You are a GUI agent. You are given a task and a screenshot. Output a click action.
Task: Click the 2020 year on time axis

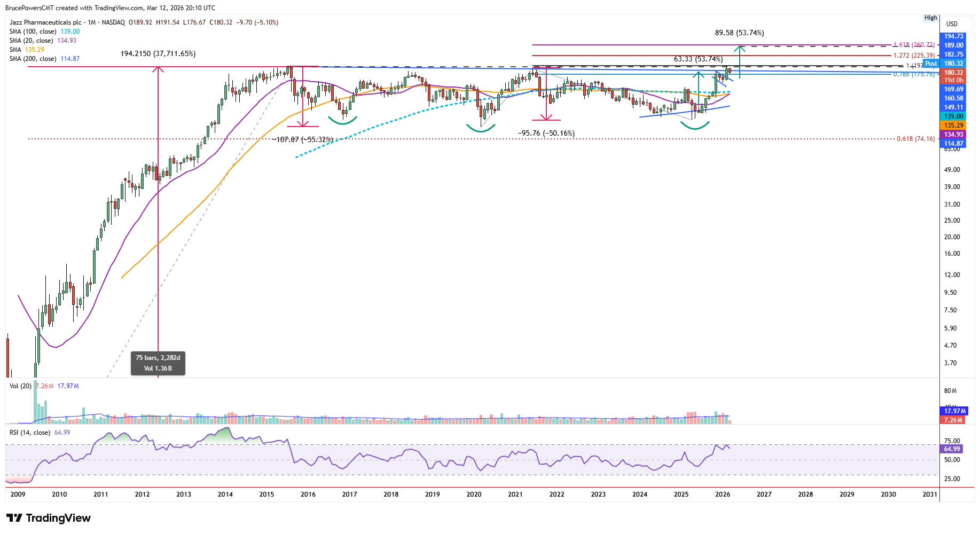474,494
